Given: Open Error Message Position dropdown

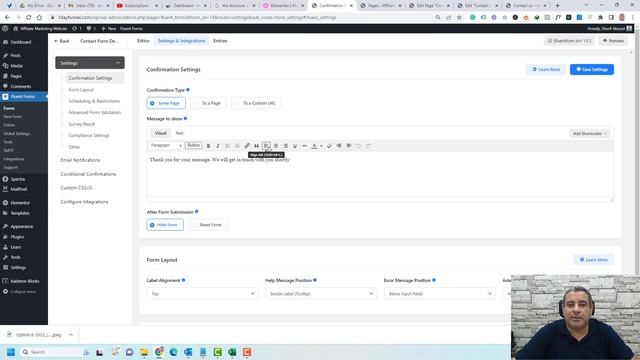Looking at the screenshot, I should (x=440, y=293).
